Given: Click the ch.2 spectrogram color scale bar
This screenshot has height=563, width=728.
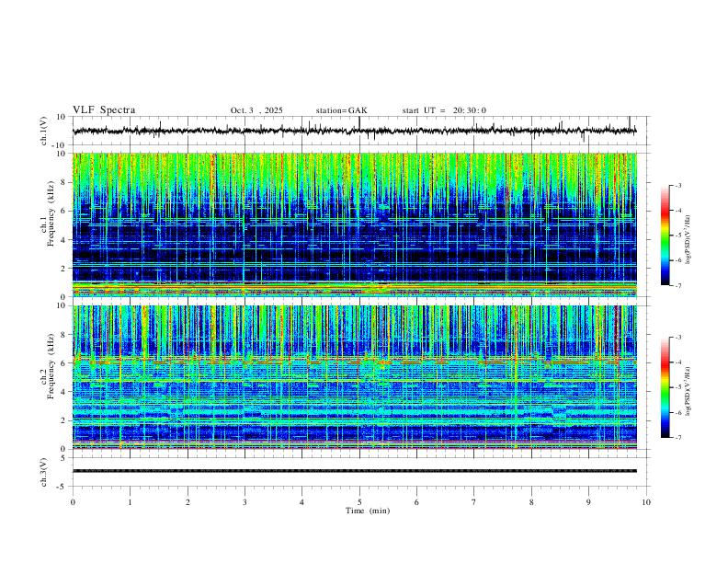Looking at the screenshot, I should click(665, 387).
